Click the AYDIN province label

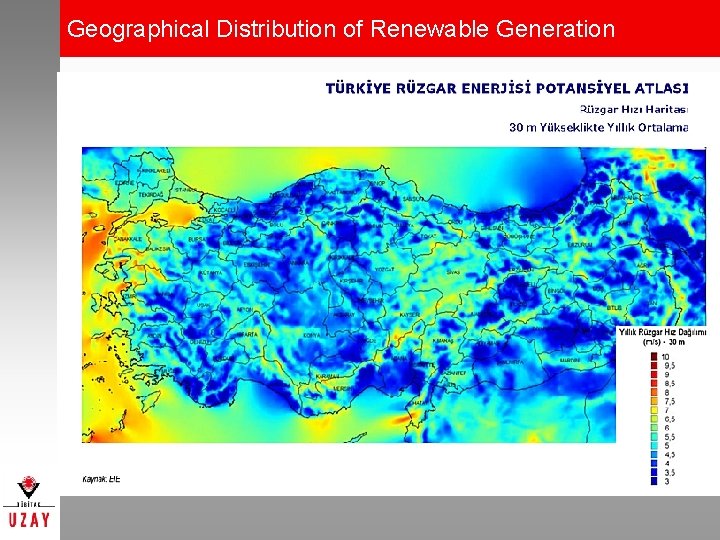pyautogui.click(x=154, y=336)
